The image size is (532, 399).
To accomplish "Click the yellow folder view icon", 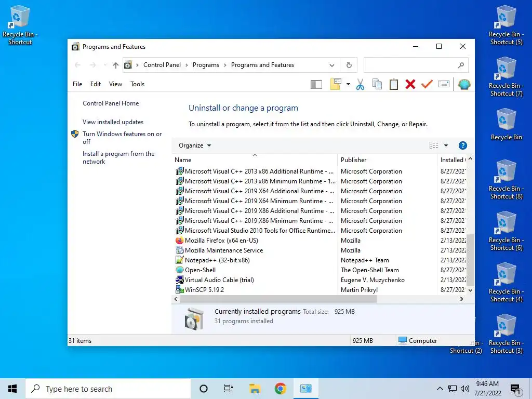I will [336, 84].
